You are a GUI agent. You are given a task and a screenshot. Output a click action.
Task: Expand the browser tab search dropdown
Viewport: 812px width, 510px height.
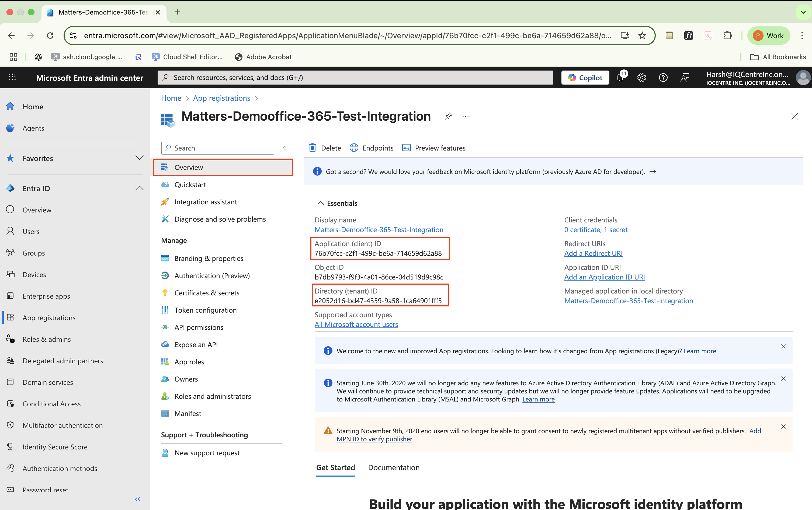803,12
